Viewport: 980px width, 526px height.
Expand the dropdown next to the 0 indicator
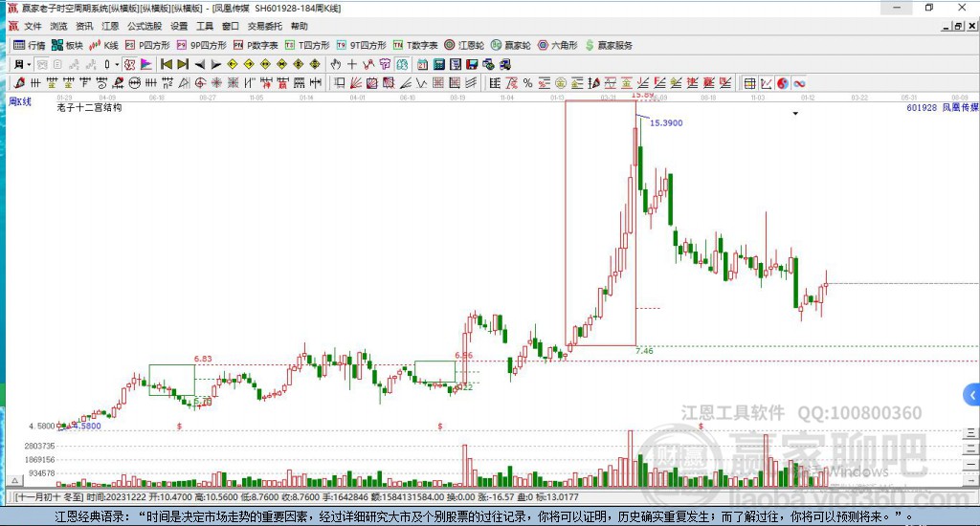[x=117, y=64]
